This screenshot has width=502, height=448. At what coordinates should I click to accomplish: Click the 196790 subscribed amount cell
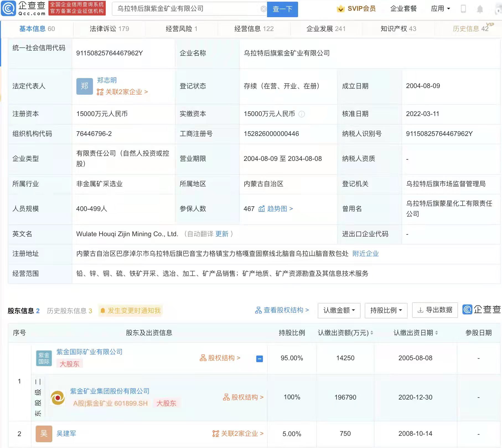pyautogui.click(x=345, y=397)
